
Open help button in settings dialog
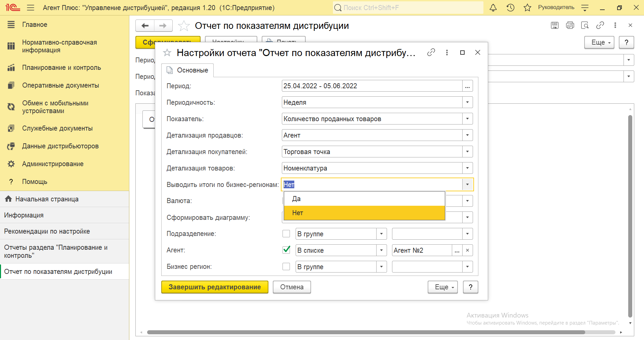pyautogui.click(x=471, y=287)
